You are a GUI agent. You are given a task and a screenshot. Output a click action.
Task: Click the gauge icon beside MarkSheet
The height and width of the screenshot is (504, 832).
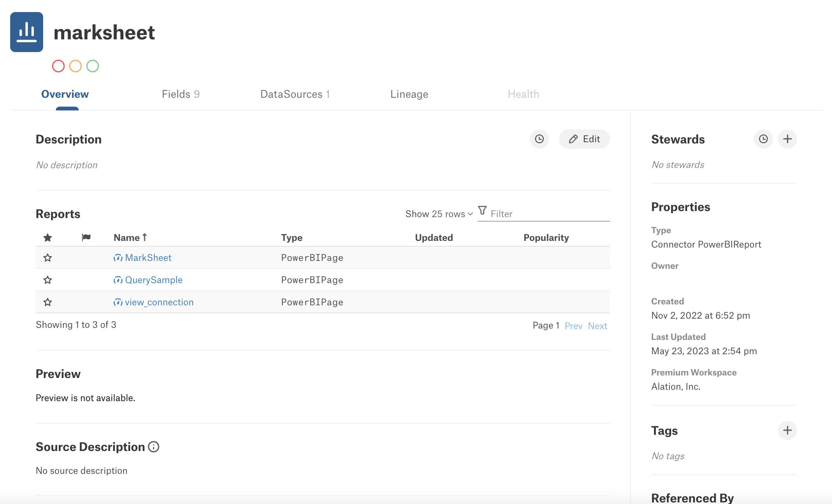click(x=118, y=258)
